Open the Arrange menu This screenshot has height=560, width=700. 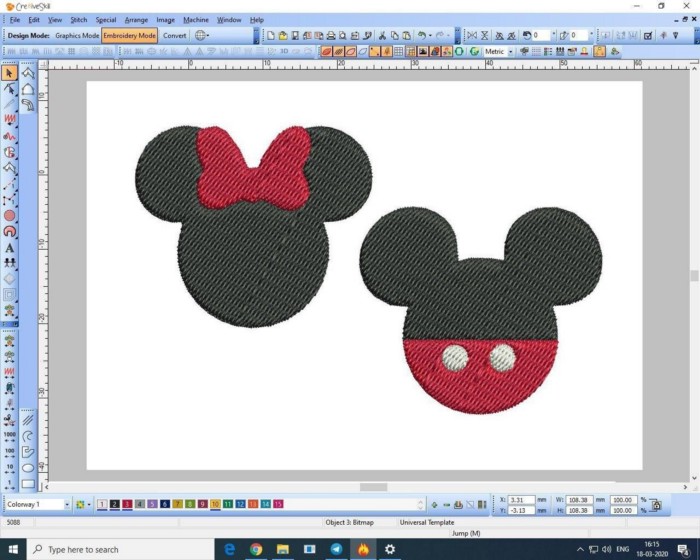pyautogui.click(x=136, y=20)
